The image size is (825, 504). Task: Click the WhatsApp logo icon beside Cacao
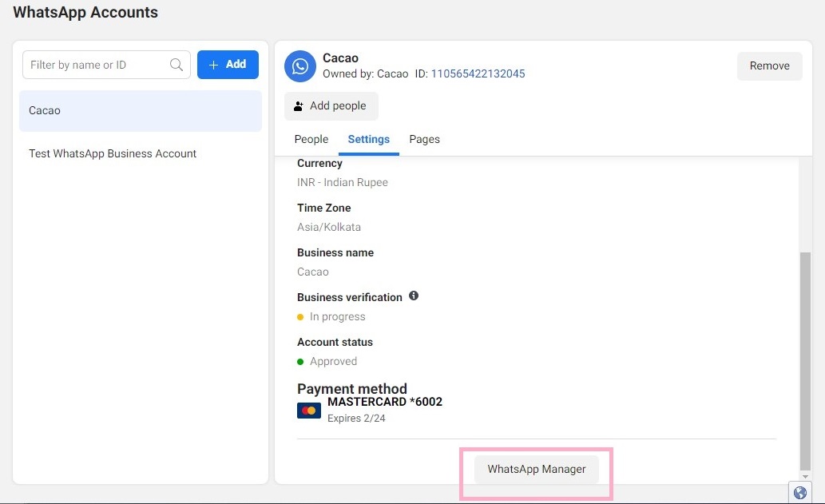click(x=300, y=66)
